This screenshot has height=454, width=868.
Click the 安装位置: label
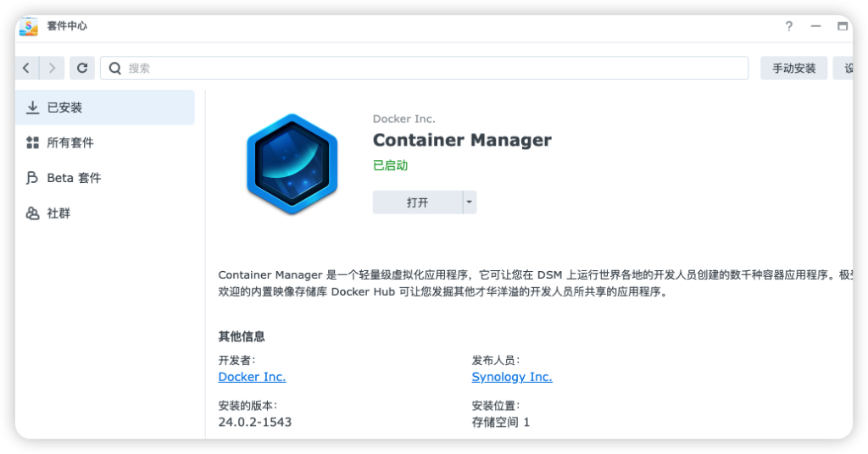pos(496,406)
